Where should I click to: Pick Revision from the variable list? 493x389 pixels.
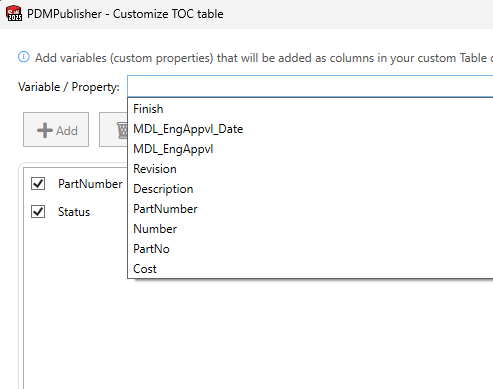point(310,169)
